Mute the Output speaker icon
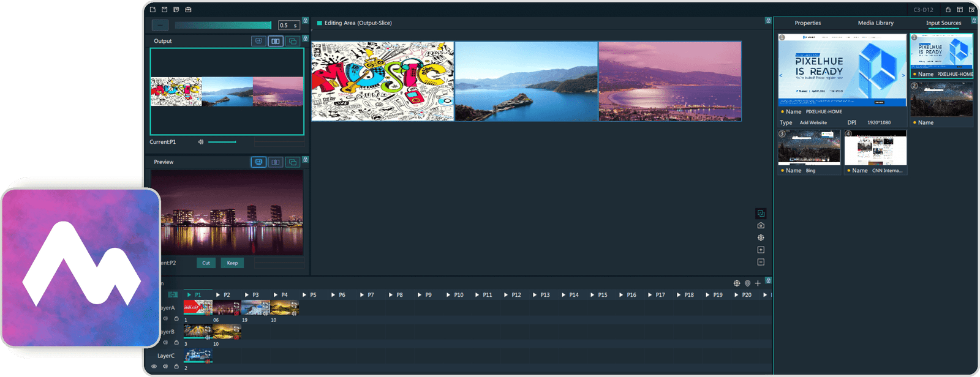 pos(200,142)
